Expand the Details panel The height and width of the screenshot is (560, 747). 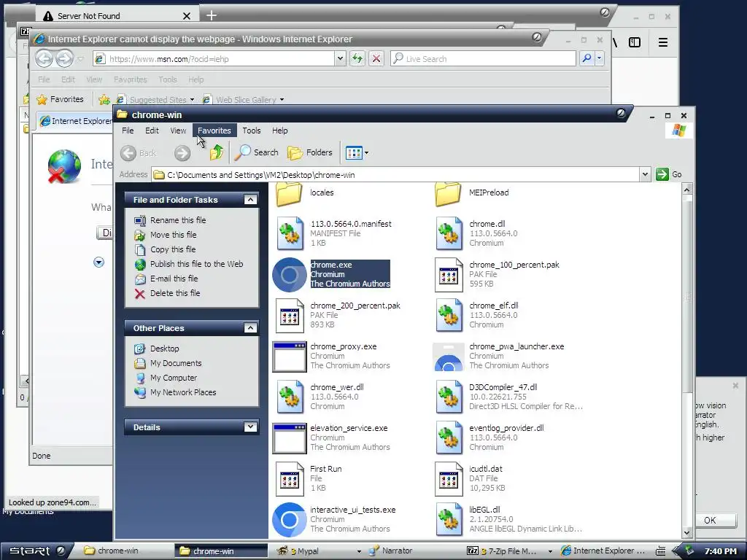pyautogui.click(x=250, y=427)
